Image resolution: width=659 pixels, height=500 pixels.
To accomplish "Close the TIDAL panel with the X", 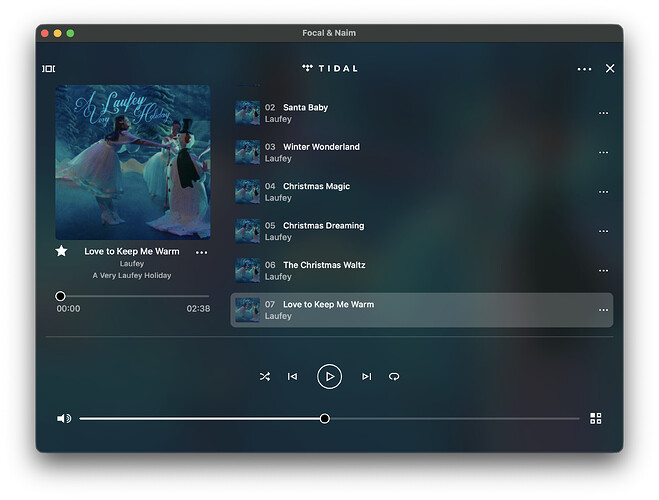I will (x=610, y=69).
